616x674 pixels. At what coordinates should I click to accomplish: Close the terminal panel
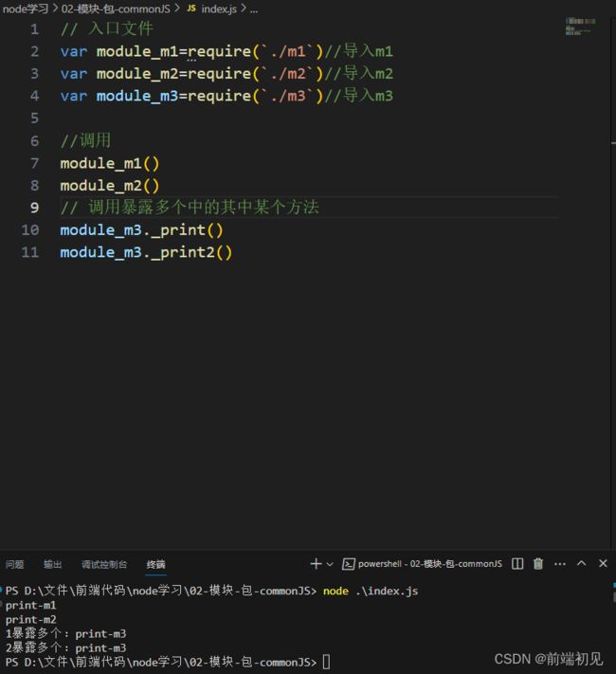pos(603,563)
